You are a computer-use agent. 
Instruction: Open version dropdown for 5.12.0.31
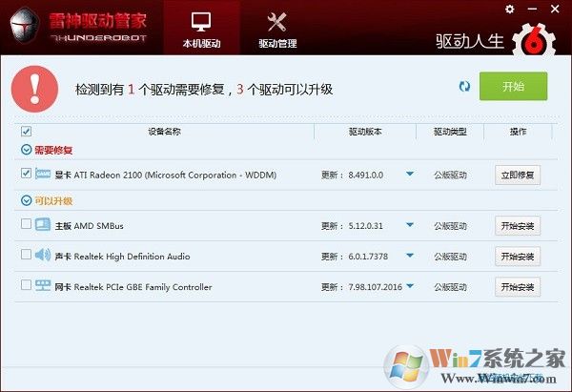[410, 225]
